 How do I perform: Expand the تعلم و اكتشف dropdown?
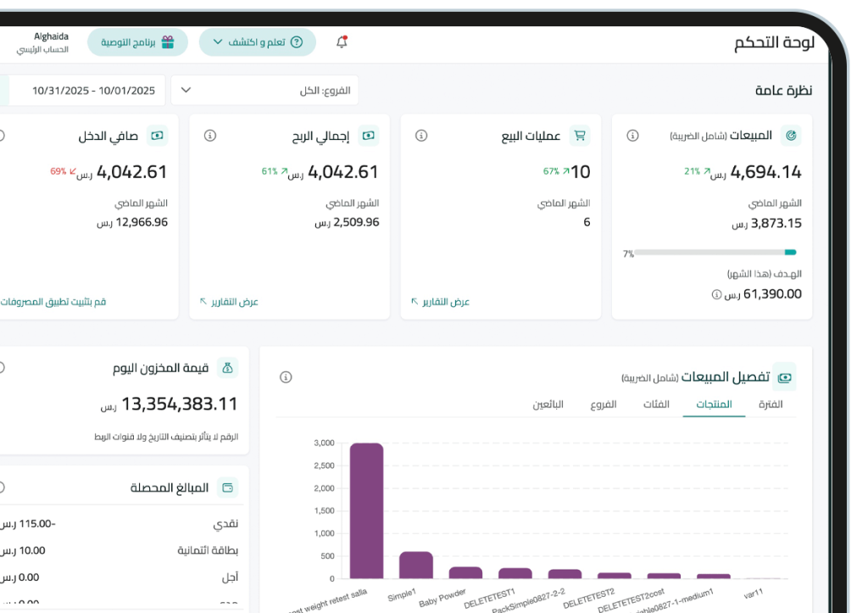pos(257,42)
